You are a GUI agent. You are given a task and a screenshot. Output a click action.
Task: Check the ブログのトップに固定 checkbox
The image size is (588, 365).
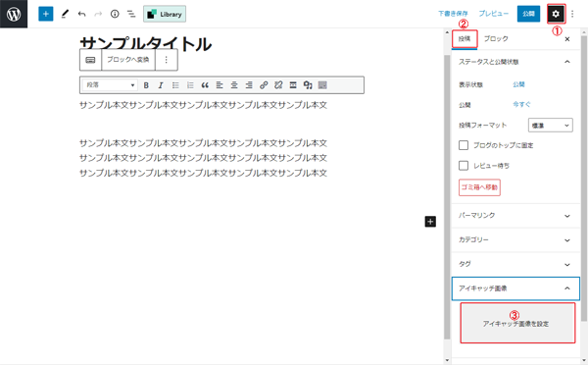464,145
